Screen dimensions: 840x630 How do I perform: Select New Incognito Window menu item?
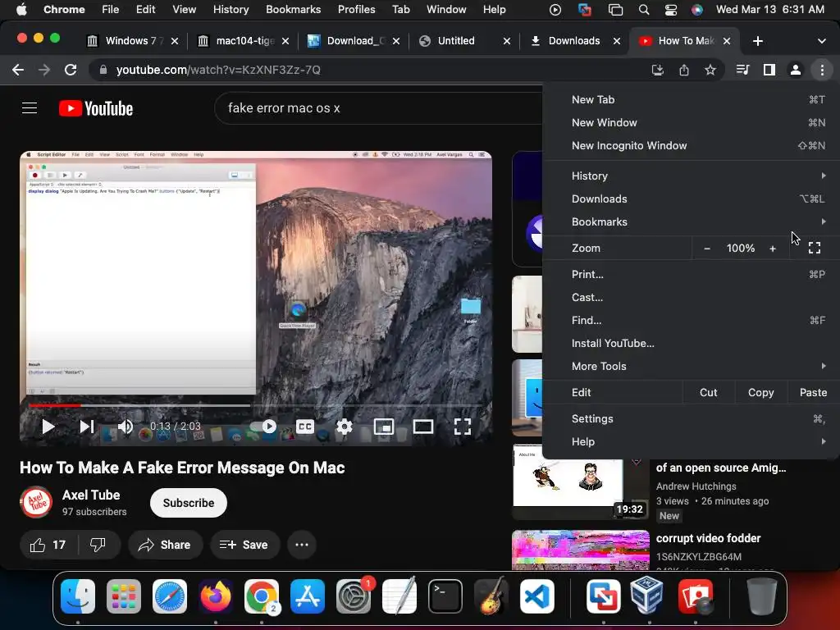(x=691, y=146)
